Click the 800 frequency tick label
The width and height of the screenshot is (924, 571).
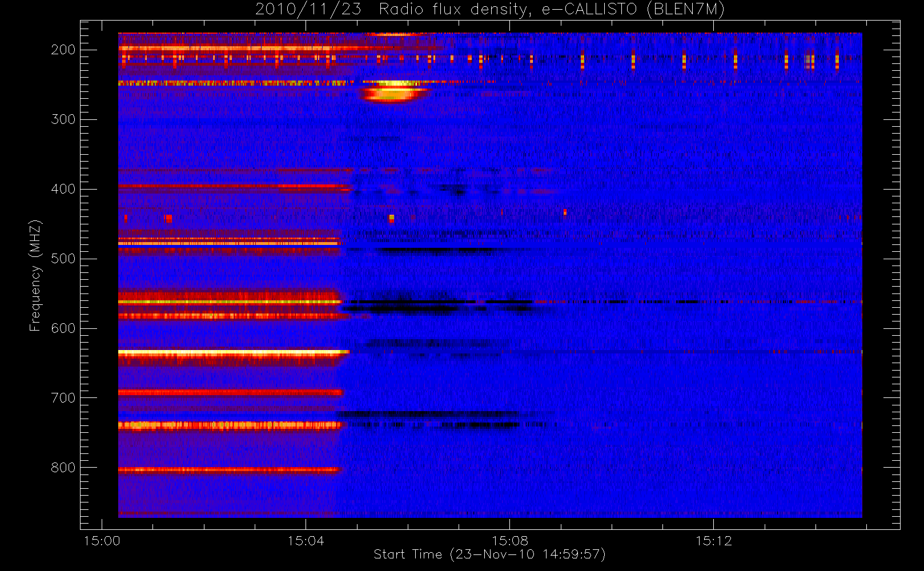point(63,468)
